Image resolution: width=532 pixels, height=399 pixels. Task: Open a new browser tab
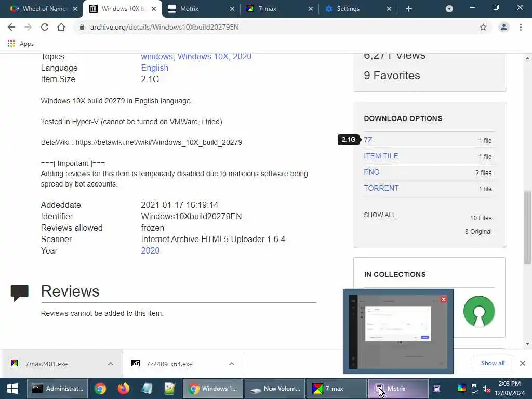(x=409, y=9)
